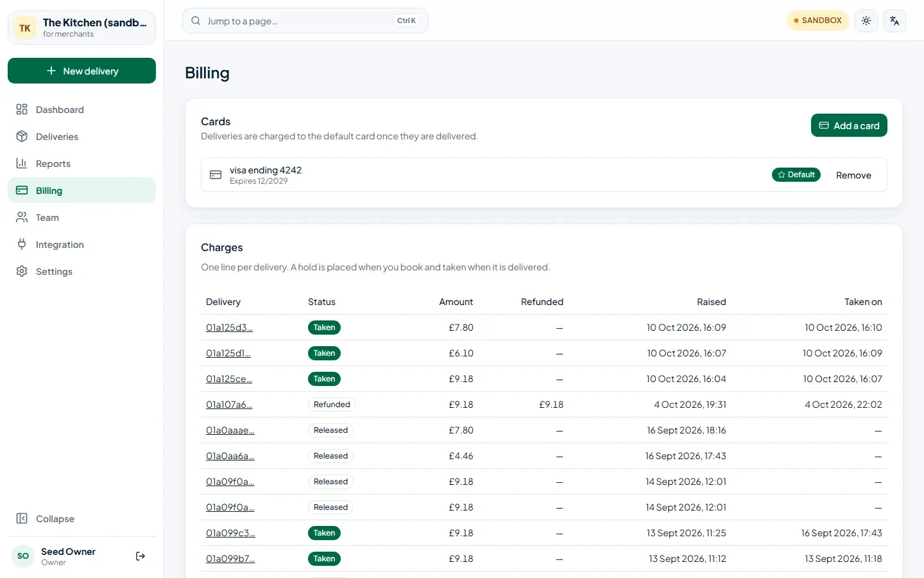Open delivery 01a099c3 link
The height and width of the screenshot is (578, 924).
(x=230, y=533)
